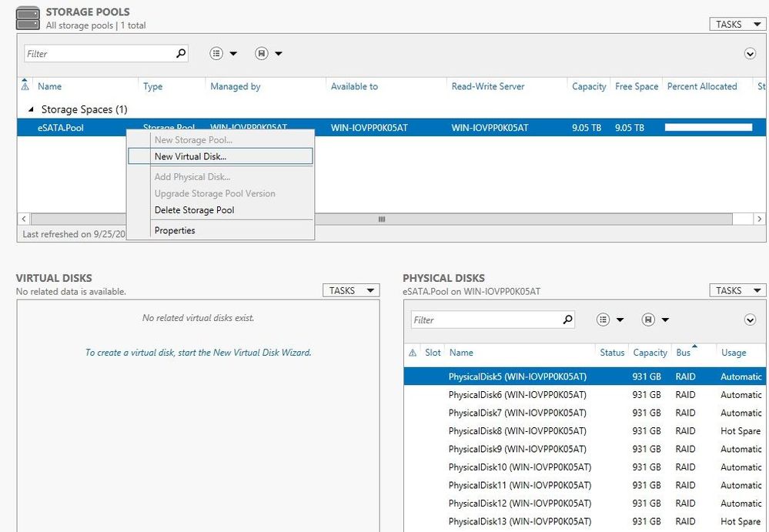Select New Virtual Disk... from context menu
769x532 pixels.
pos(220,156)
